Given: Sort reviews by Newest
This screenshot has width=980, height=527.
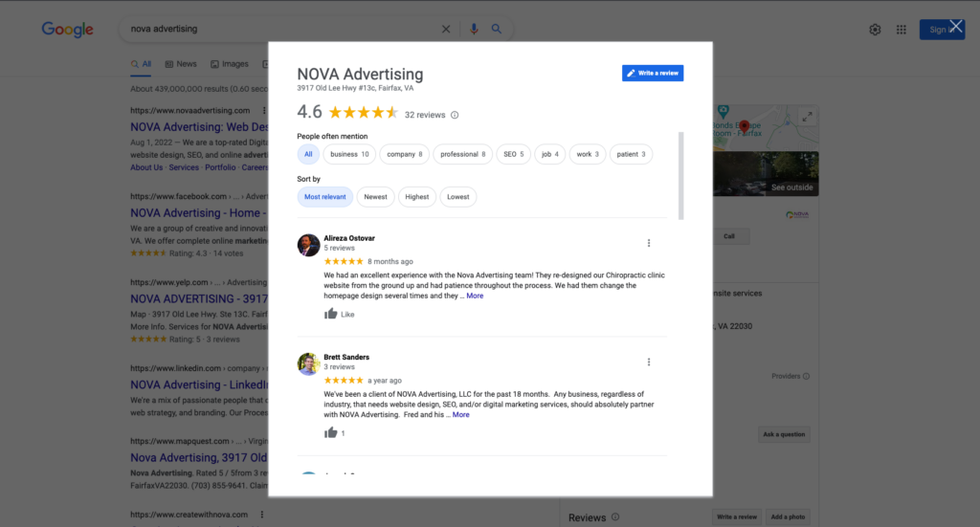Looking at the screenshot, I should point(375,197).
